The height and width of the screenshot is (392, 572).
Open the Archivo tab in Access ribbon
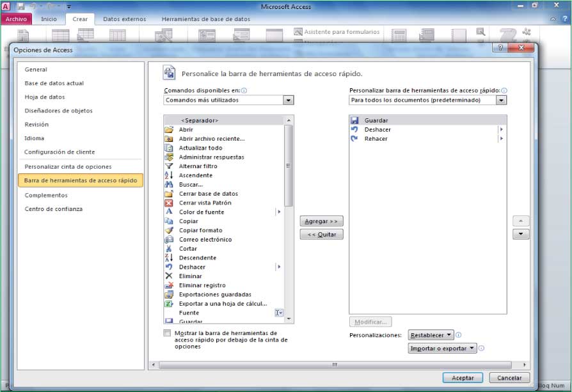(16, 19)
